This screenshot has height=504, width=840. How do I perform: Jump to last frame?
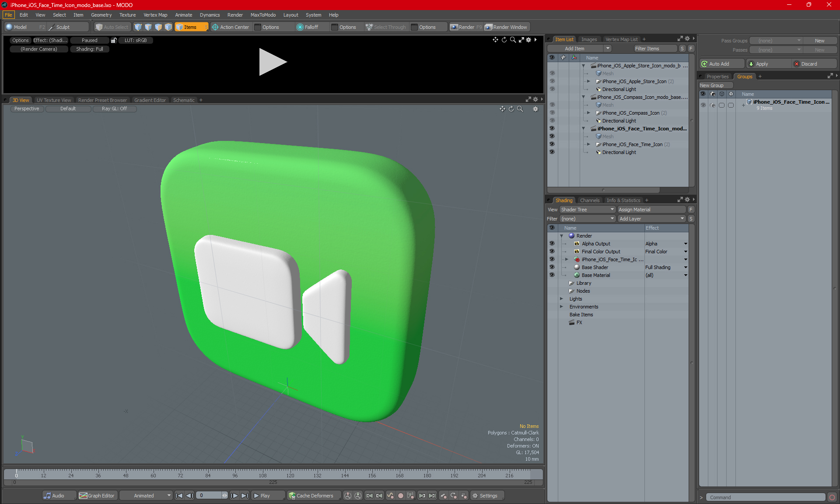(245, 496)
